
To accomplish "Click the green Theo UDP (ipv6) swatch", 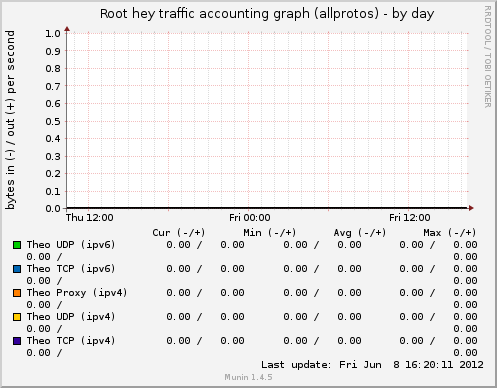I will click(x=17, y=245).
